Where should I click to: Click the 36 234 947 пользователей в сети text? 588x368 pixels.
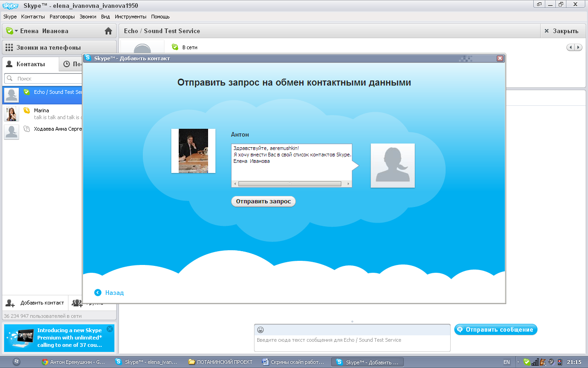(43, 316)
